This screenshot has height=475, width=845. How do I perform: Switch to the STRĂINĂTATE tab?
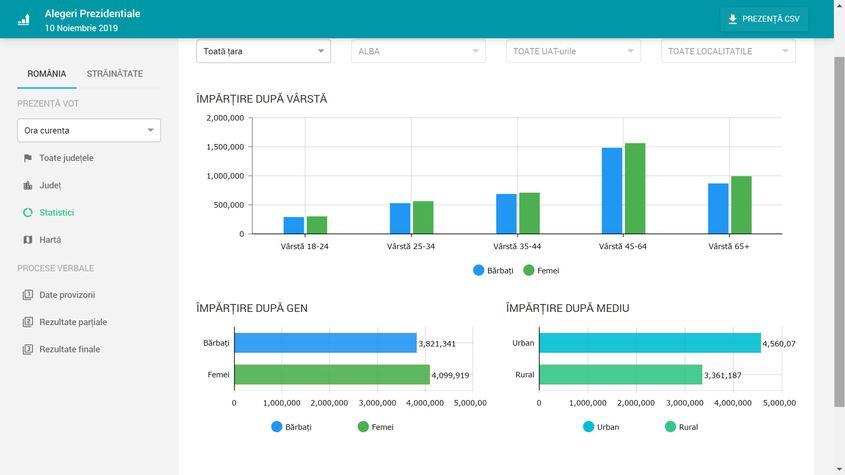point(114,74)
